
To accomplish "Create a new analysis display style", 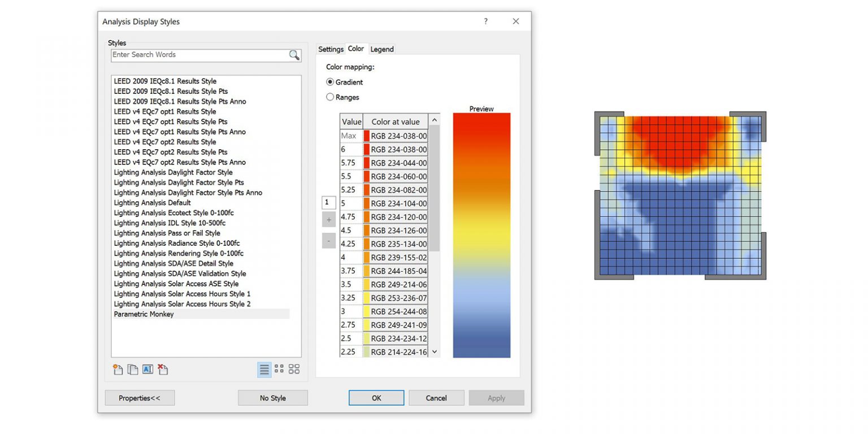I will coord(118,369).
